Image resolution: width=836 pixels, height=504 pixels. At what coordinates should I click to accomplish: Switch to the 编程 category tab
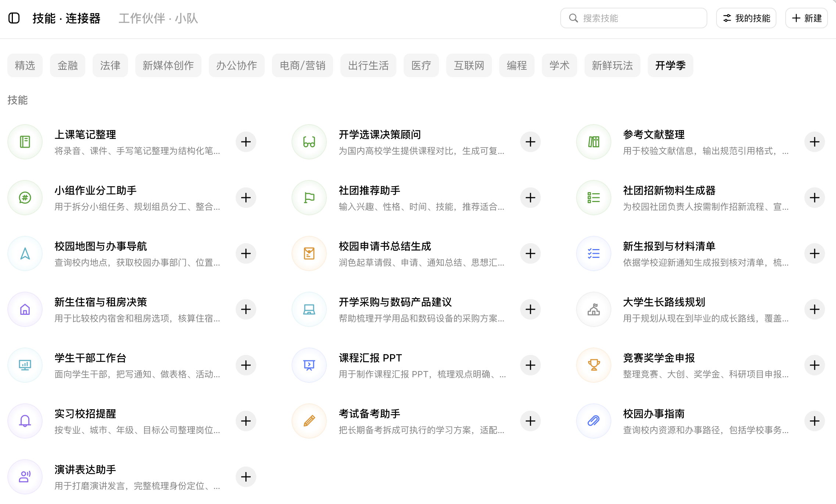[517, 65]
